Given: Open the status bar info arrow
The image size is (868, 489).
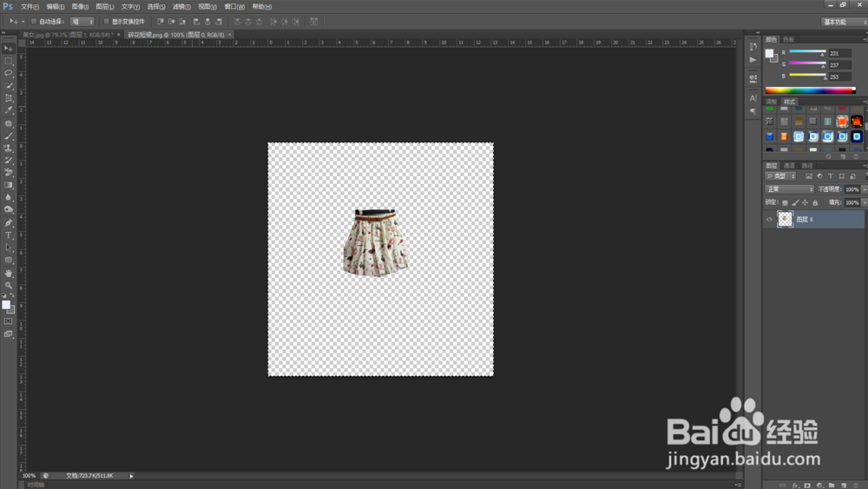Looking at the screenshot, I should pyautogui.click(x=131, y=476).
